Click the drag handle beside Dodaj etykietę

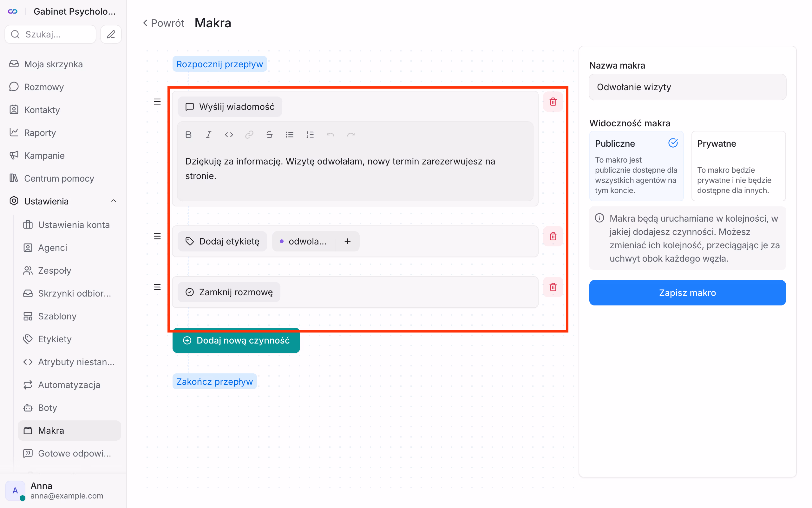pyautogui.click(x=157, y=236)
